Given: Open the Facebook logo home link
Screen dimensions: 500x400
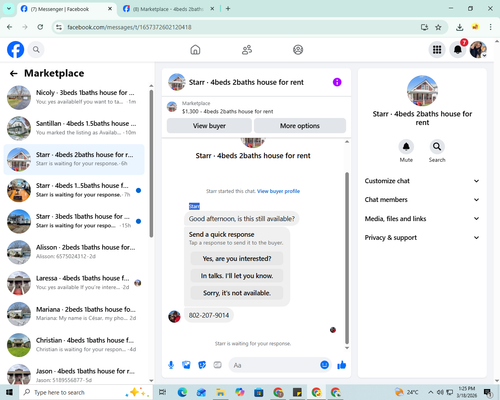Looking at the screenshot, I should point(16,50).
